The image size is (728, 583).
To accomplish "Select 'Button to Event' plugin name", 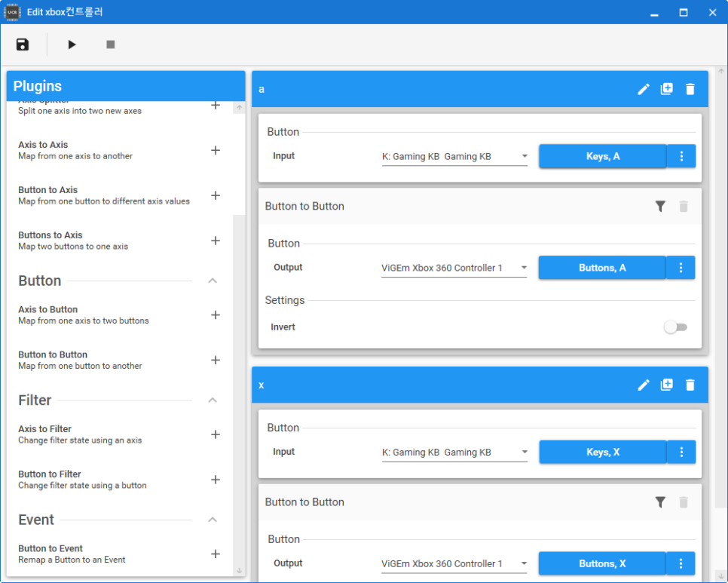I will (50, 548).
